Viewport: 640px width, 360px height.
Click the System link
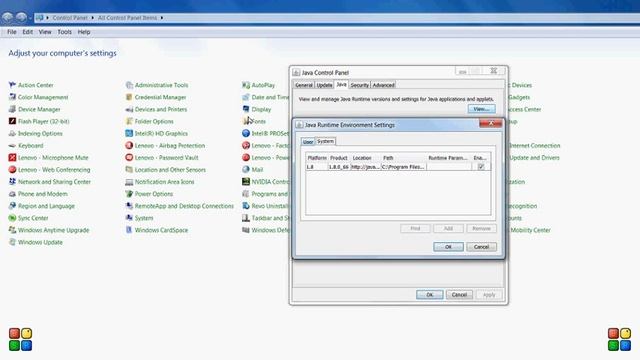point(144,218)
